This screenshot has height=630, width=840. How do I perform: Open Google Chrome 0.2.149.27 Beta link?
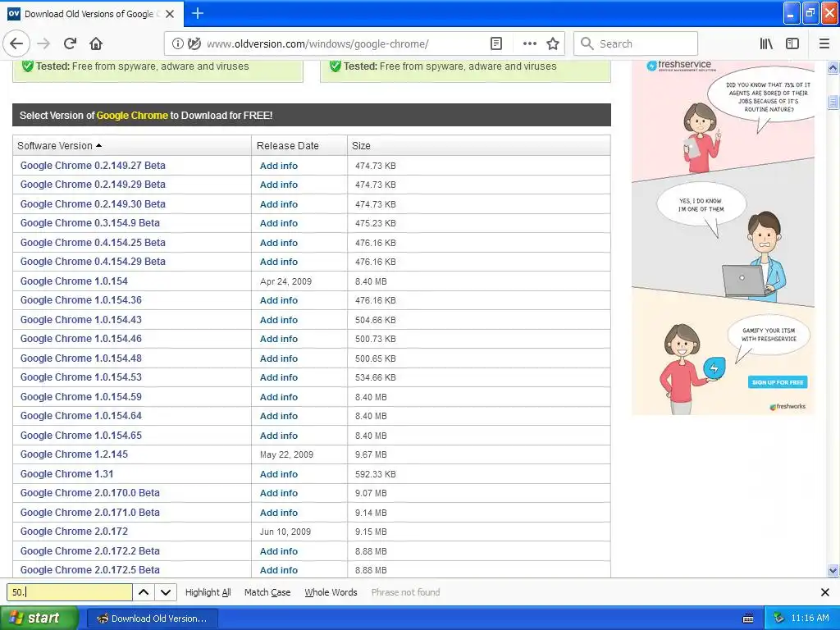[93, 166]
